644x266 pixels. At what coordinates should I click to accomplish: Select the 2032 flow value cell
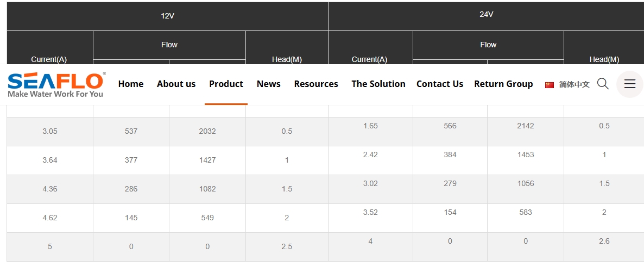(207, 132)
